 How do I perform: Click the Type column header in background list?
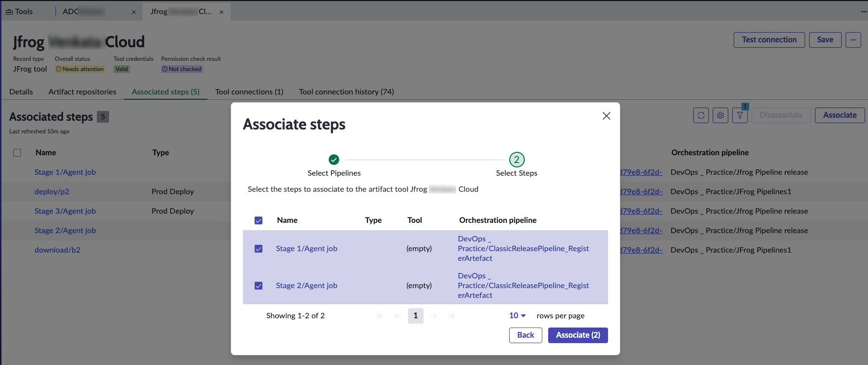coord(161,153)
